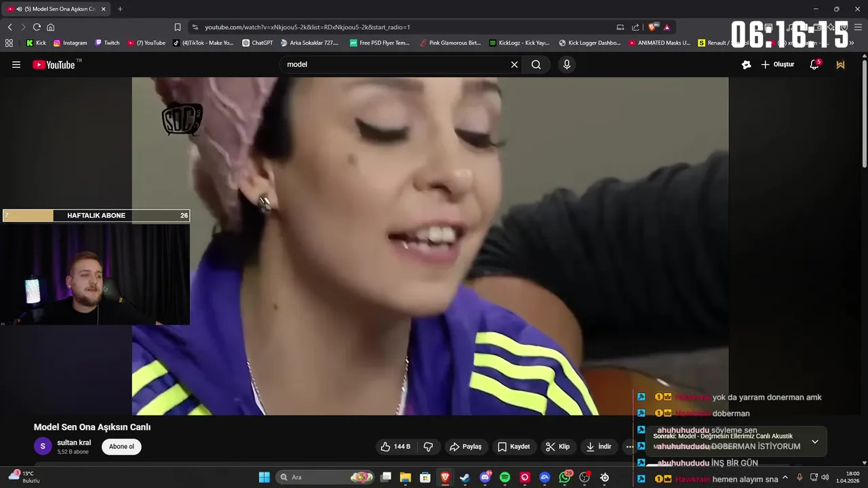Open a new browser tab

120,9
